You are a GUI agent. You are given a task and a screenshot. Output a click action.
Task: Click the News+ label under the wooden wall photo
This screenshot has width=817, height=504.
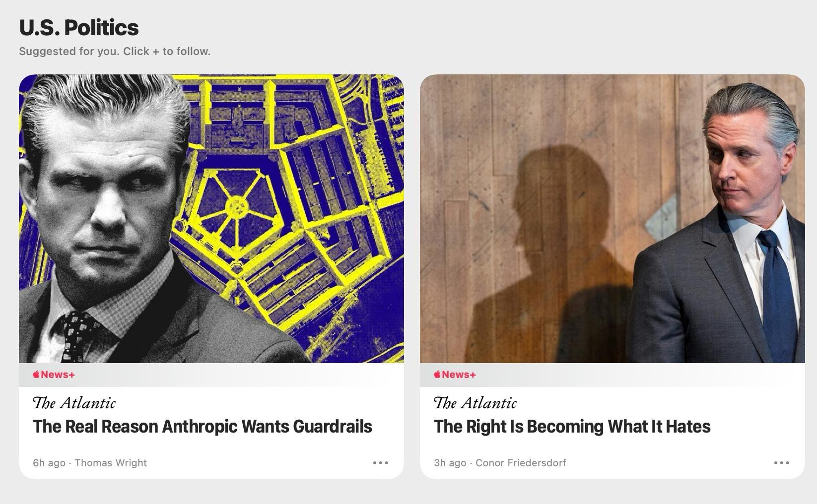click(455, 375)
